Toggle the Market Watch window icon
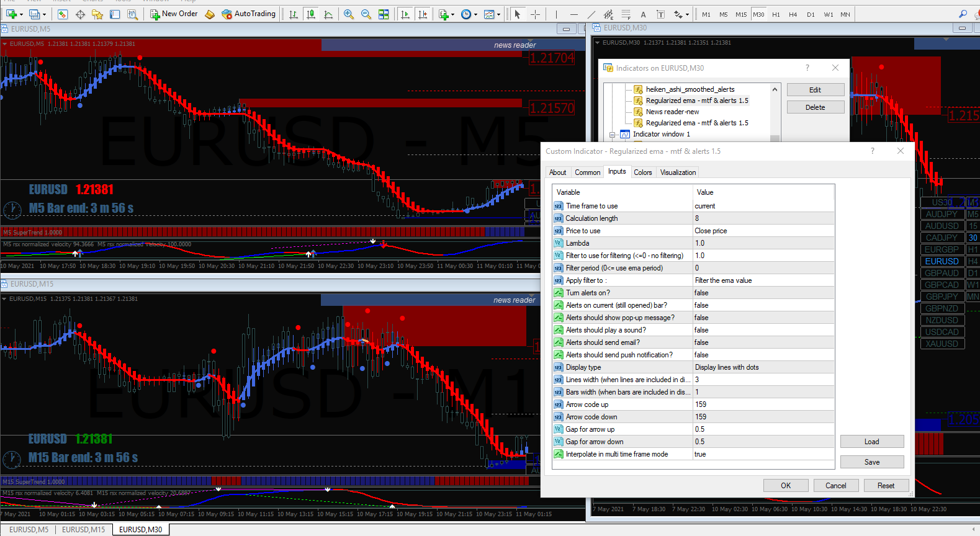Image resolution: width=980 pixels, height=536 pixels. point(63,14)
